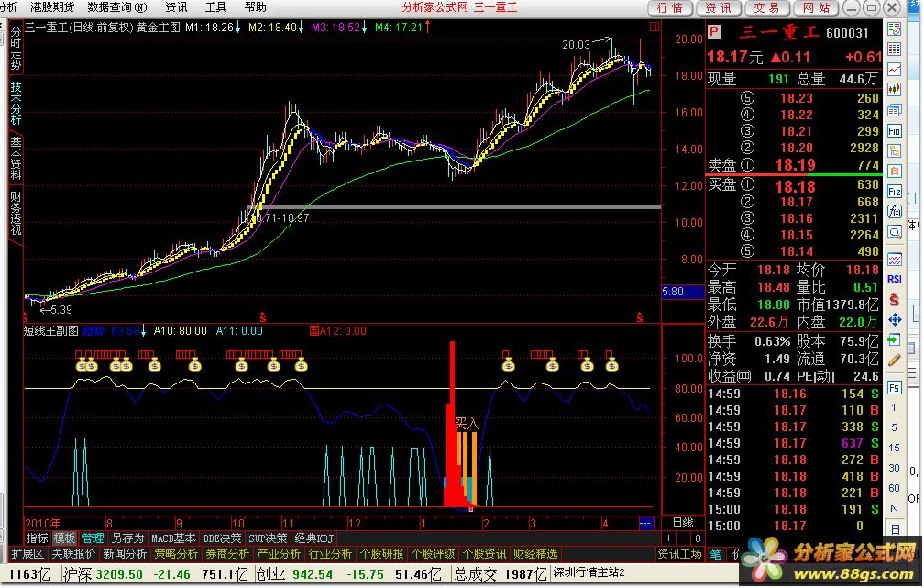This screenshot has height=588, width=924.
Task: Click the blue four-way move arrows icon
Action: 895,319
